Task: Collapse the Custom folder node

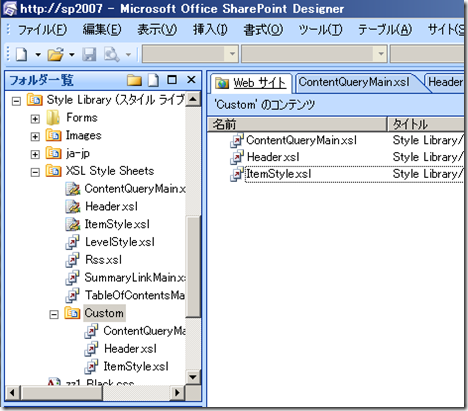Action: (54, 314)
